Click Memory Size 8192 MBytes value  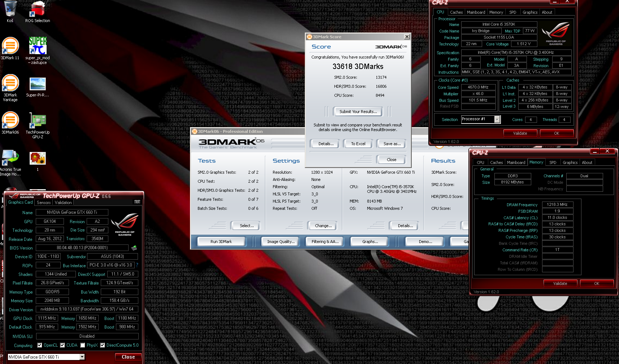click(512, 182)
